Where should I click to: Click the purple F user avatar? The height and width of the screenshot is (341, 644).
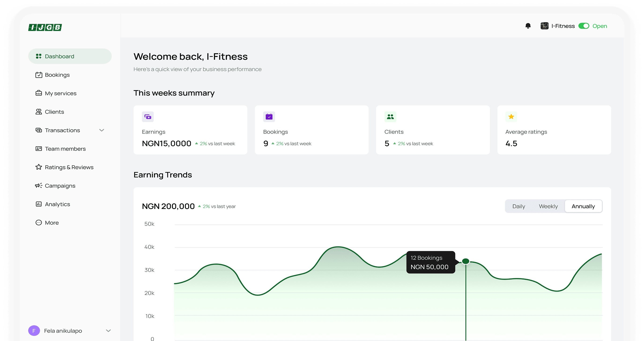tap(34, 330)
